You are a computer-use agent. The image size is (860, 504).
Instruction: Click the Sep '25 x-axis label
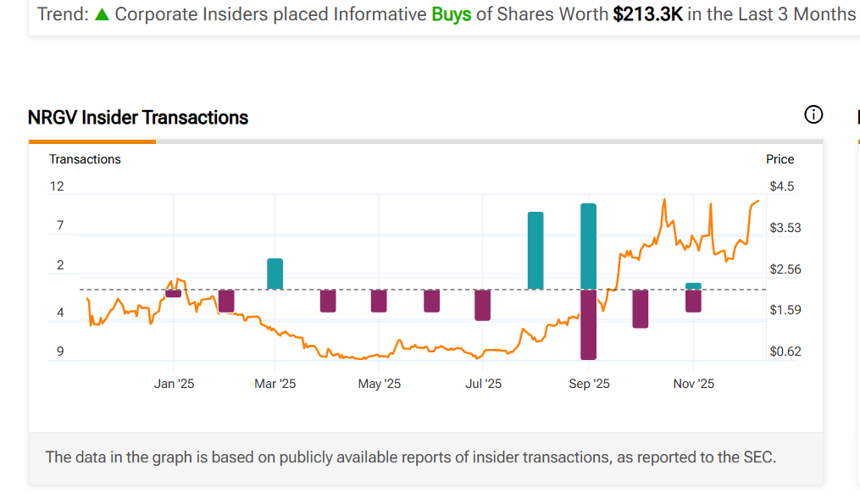(x=589, y=384)
